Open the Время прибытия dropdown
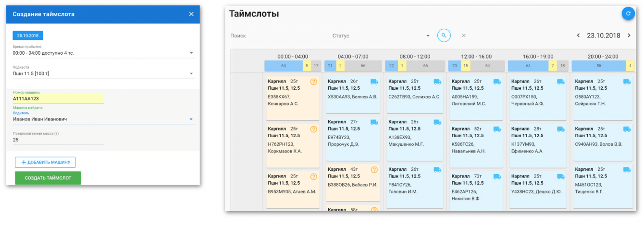 (x=103, y=53)
